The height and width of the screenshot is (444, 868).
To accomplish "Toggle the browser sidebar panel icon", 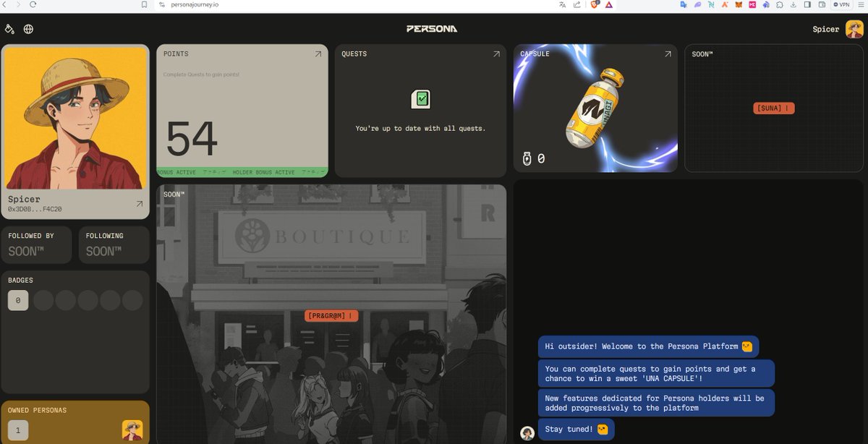I will pos(807,4).
